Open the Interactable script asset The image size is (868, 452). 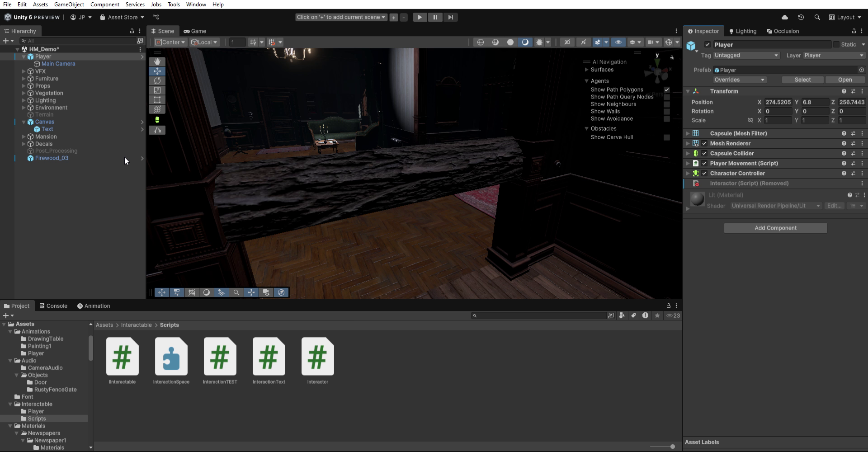pyautogui.click(x=122, y=361)
